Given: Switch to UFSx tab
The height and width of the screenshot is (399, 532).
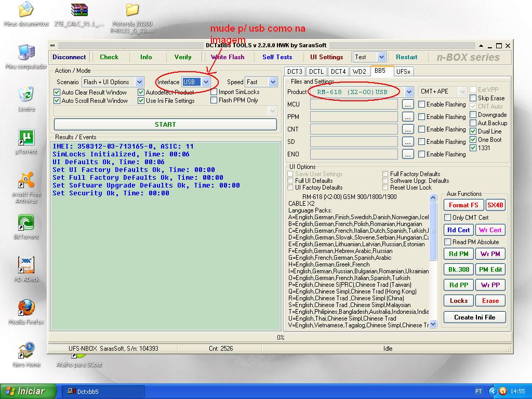Looking at the screenshot, I should (403, 72).
